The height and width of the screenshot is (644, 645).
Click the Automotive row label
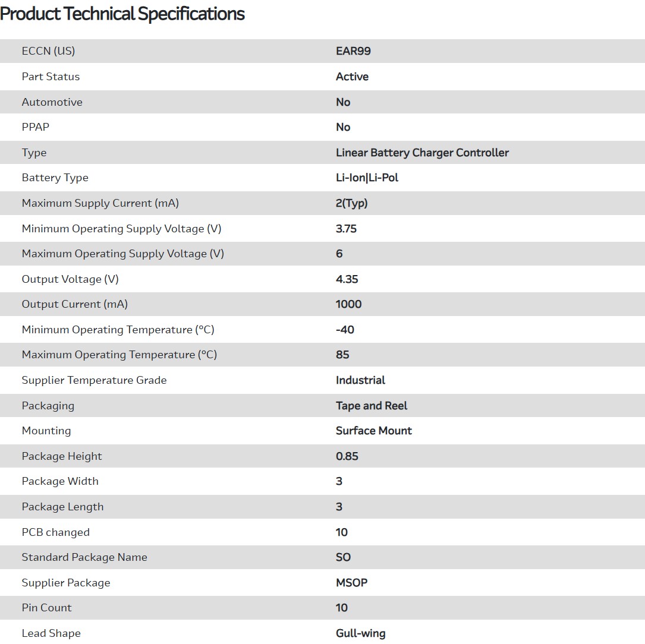[52, 102]
